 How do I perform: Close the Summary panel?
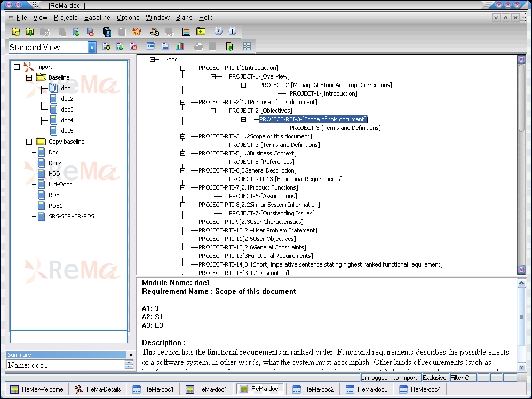coord(131,355)
